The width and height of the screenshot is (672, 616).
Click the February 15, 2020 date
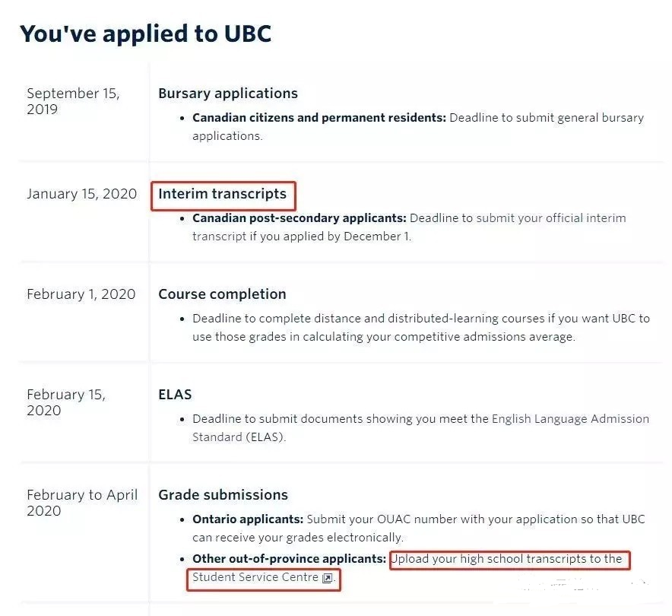coord(66,402)
